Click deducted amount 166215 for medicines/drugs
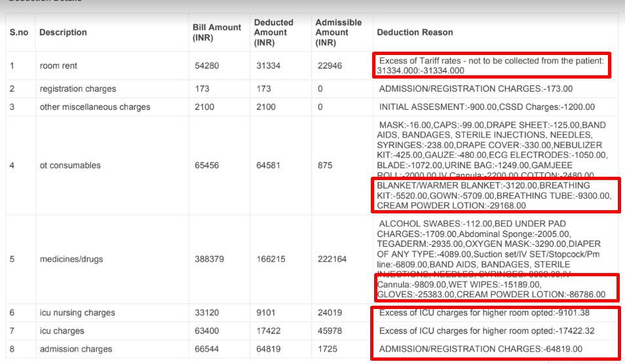The height and width of the screenshot is (364, 625). pos(271,259)
